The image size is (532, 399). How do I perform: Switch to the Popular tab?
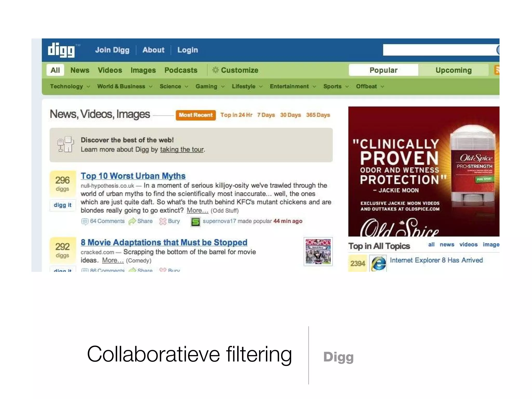coord(383,70)
